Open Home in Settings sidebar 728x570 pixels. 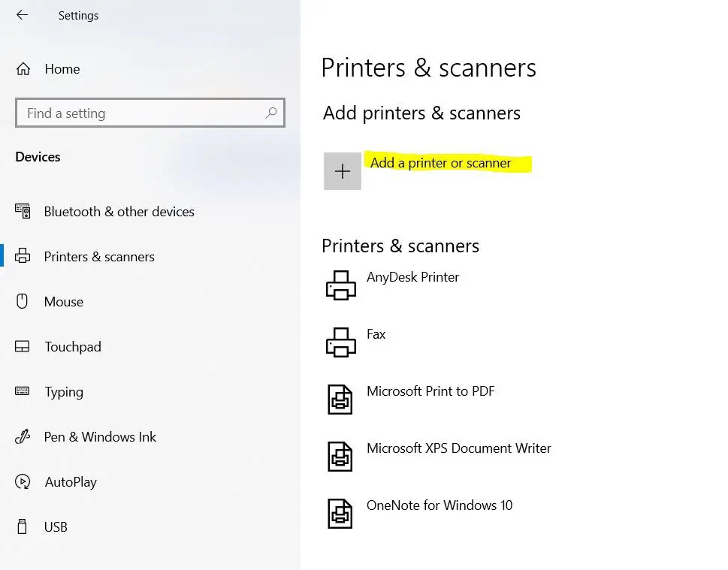[62, 69]
